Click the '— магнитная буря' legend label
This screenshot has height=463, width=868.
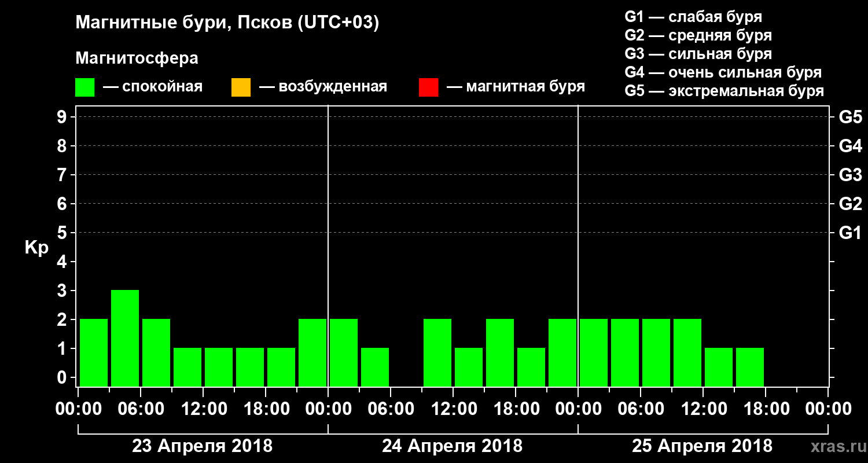click(x=516, y=87)
